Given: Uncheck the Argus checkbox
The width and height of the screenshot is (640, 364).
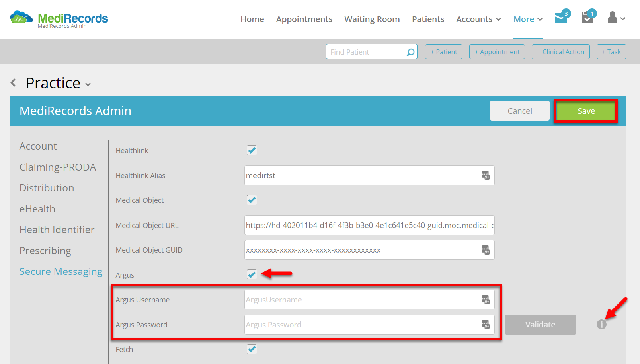Looking at the screenshot, I should (x=252, y=274).
